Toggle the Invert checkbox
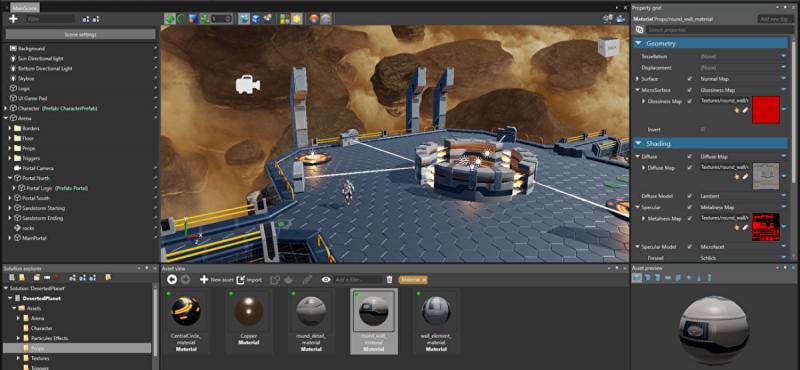 click(703, 130)
